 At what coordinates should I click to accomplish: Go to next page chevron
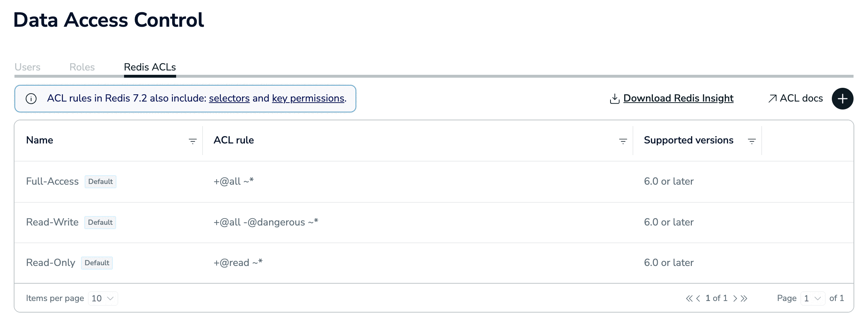tap(735, 298)
